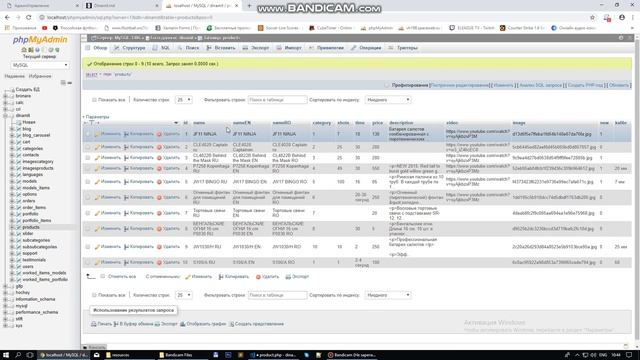
Task: Open the Import tab
Action: point(289,48)
